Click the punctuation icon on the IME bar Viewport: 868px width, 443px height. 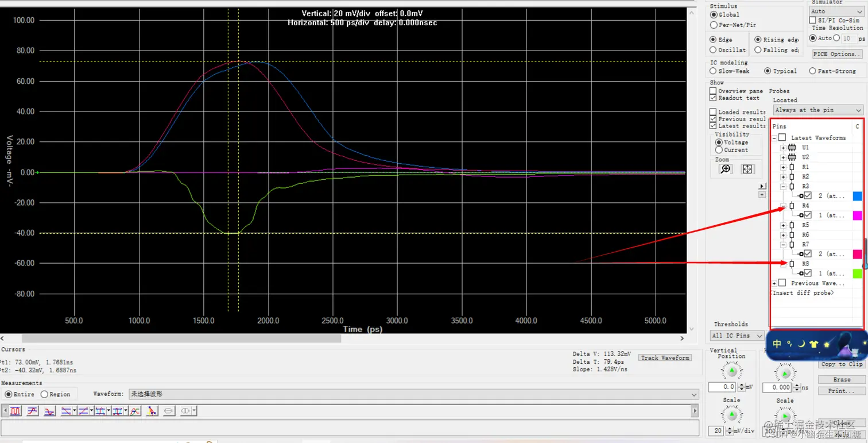(x=790, y=344)
